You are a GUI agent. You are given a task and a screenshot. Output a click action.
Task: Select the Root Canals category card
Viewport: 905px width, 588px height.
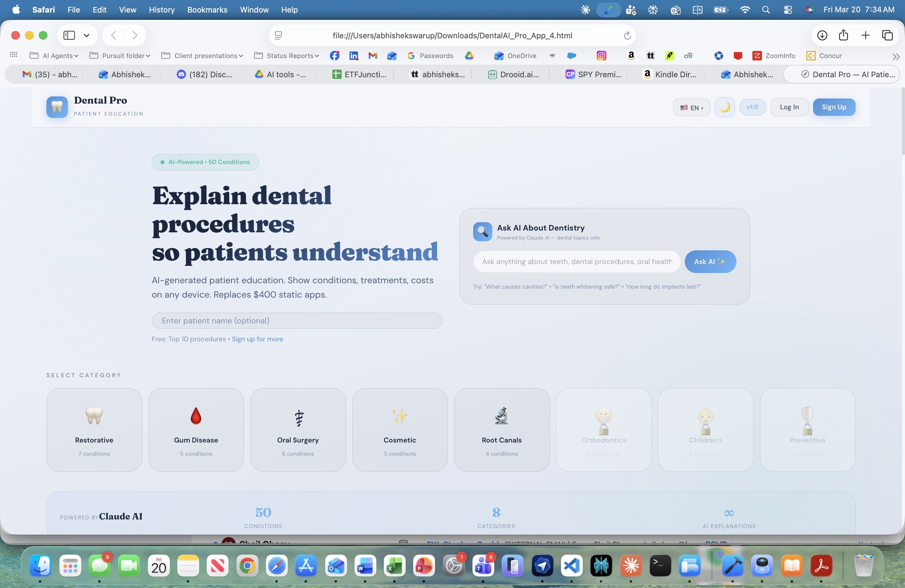coord(502,430)
